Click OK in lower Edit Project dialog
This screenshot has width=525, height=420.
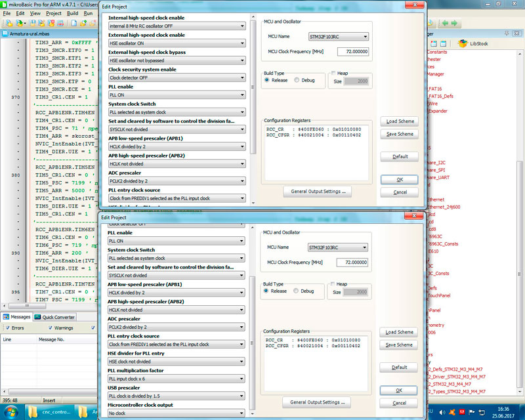coord(398,390)
